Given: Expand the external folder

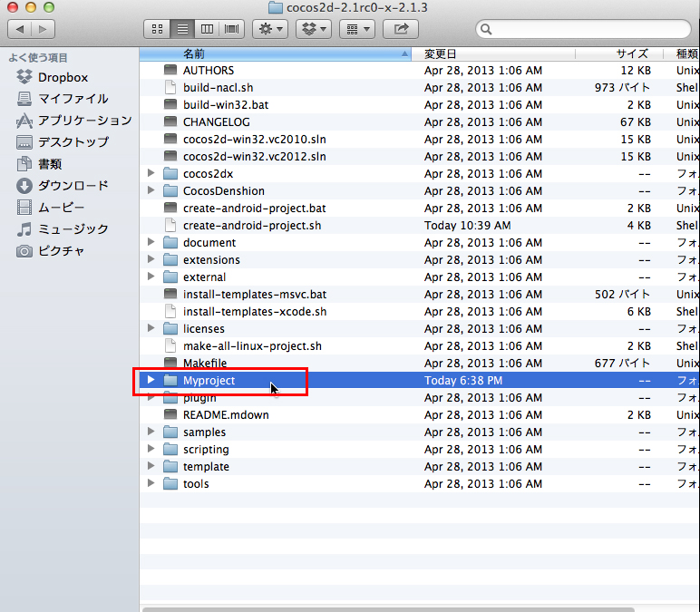Looking at the screenshot, I should pos(151,277).
